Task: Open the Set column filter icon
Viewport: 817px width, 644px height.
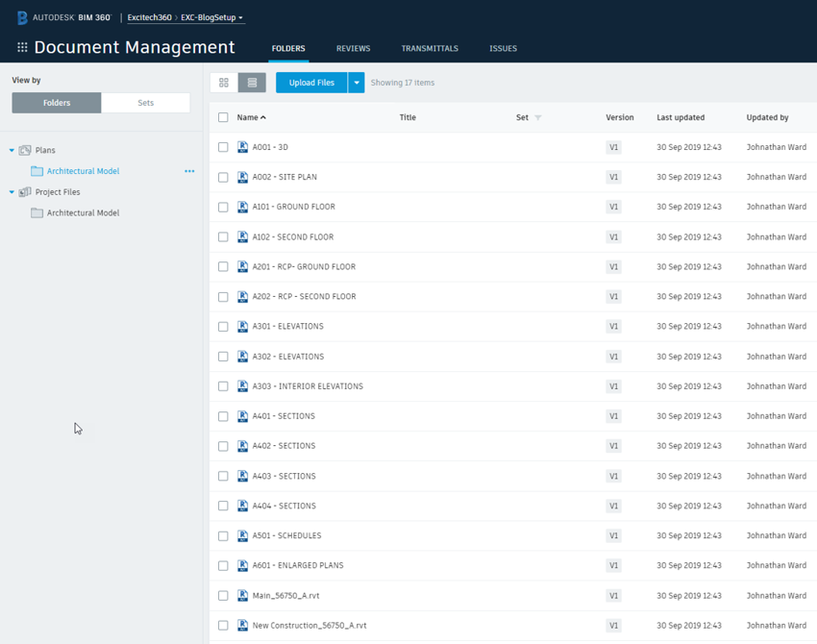Action: pyautogui.click(x=538, y=118)
